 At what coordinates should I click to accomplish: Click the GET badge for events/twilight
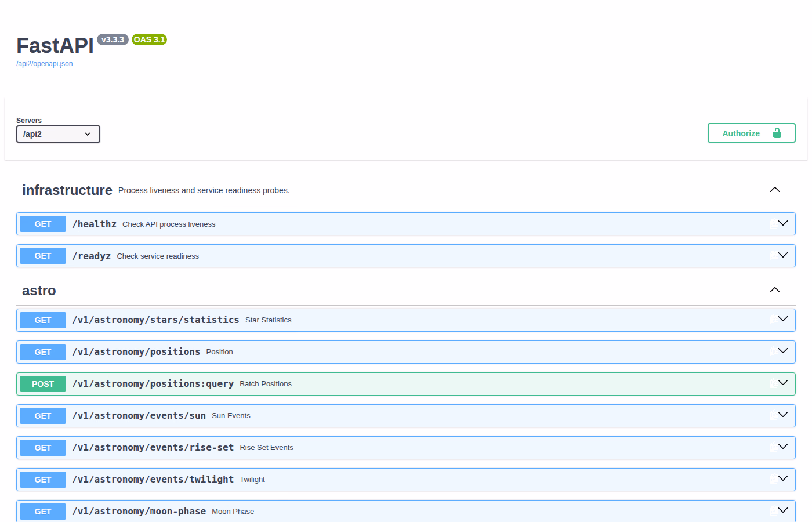pyautogui.click(x=43, y=480)
